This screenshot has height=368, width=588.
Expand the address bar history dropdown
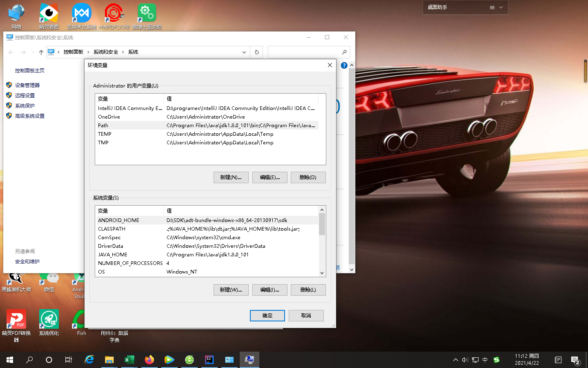point(244,52)
